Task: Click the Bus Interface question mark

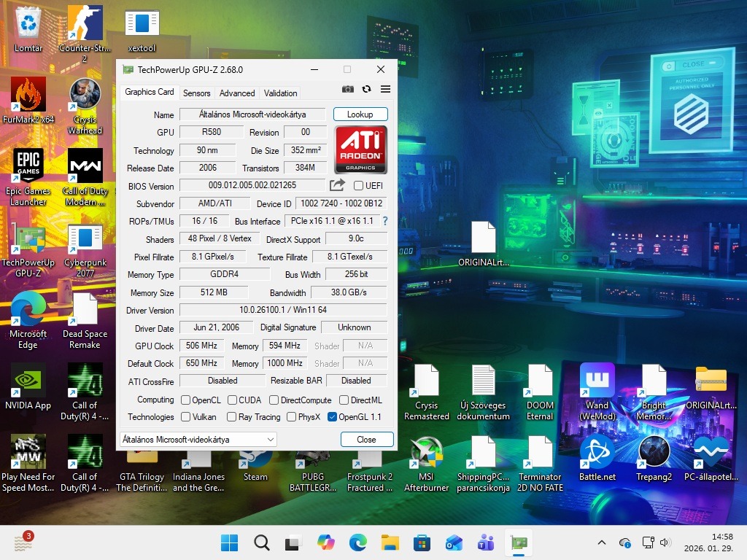Action: (x=385, y=221)
